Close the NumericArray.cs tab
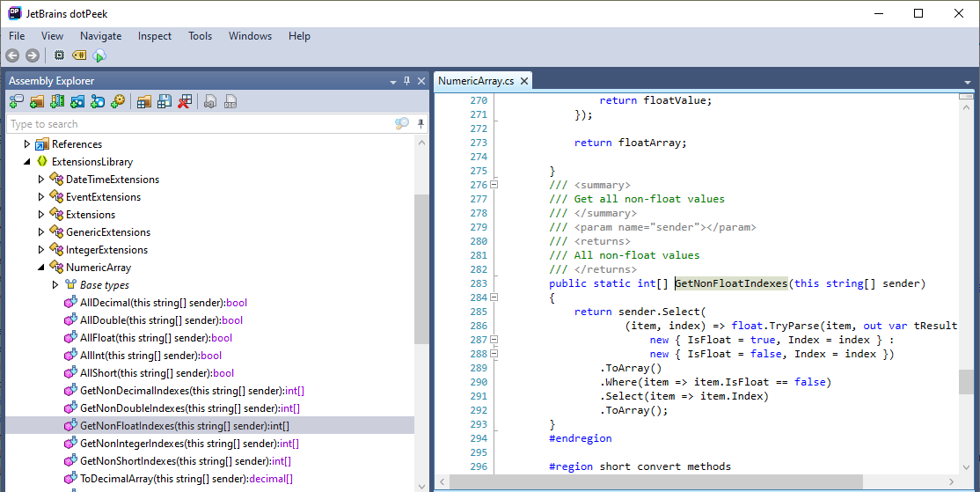Viewport: 980px width, 492px height. pyautogui.click(x=524, y=81)
